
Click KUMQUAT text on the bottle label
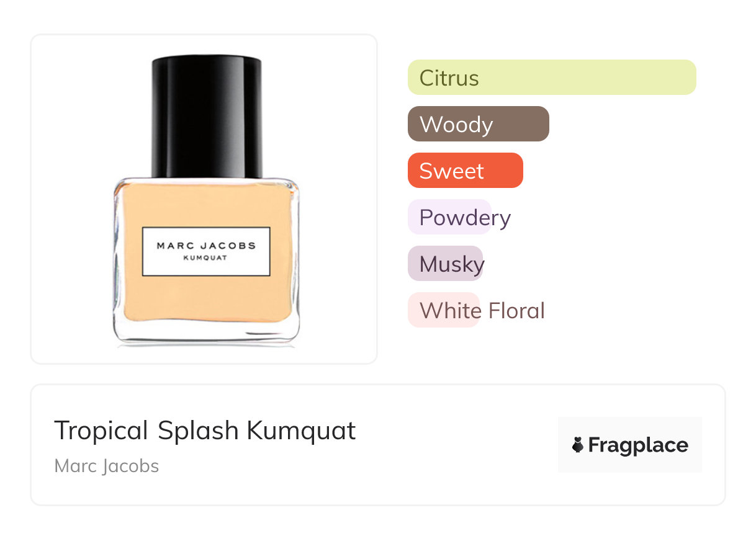205,258
